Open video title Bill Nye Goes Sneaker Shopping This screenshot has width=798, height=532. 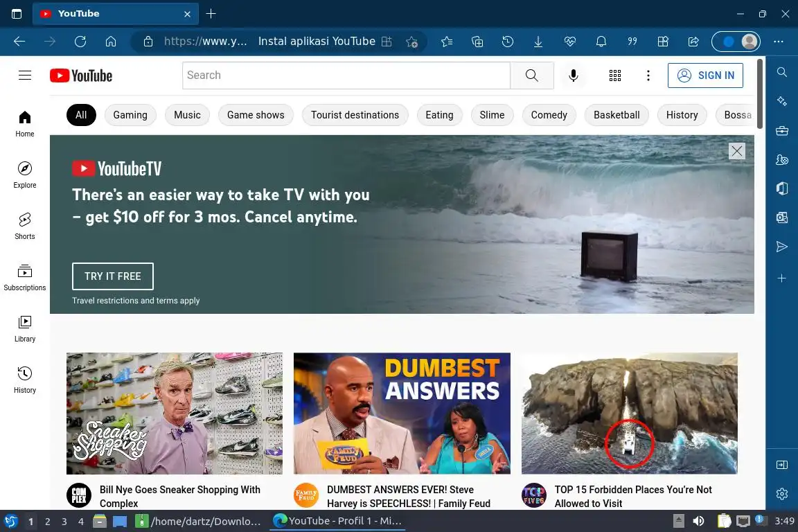179,497
